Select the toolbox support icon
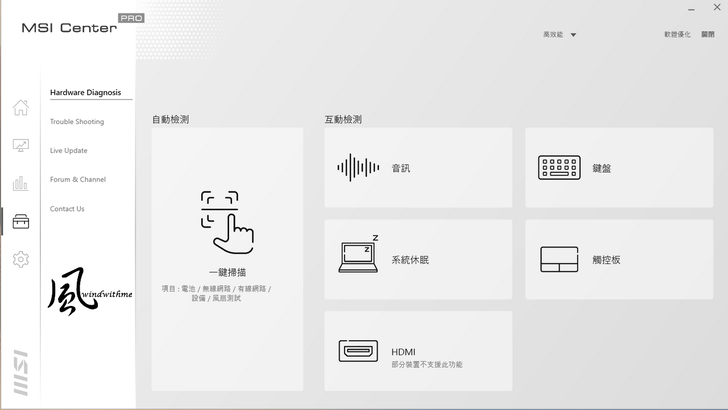The image size is (728, 410). [x=20, y=221]
